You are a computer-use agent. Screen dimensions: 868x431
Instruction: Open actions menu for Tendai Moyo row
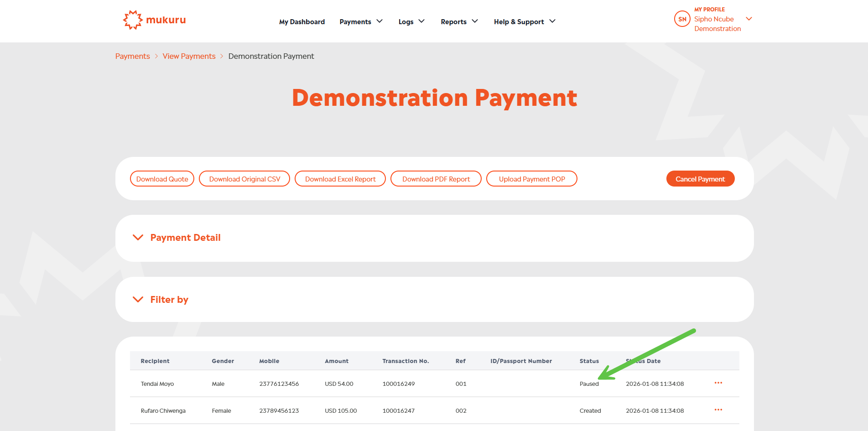718,383
